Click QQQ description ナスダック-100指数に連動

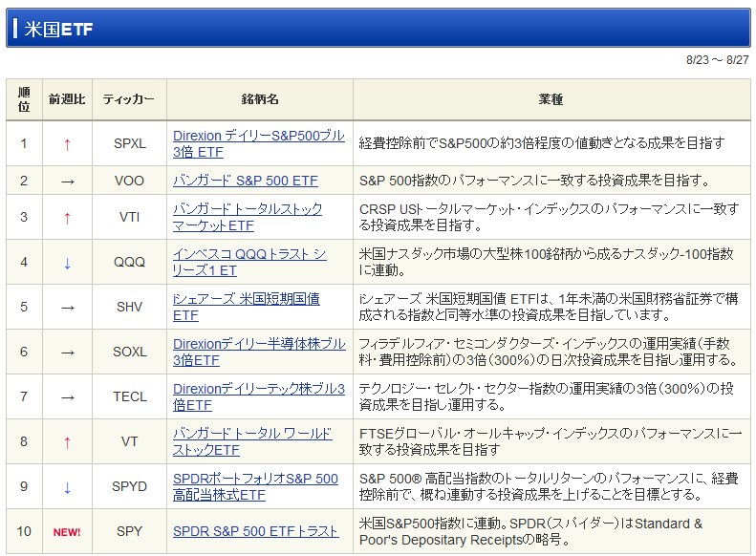coord(547,262)
